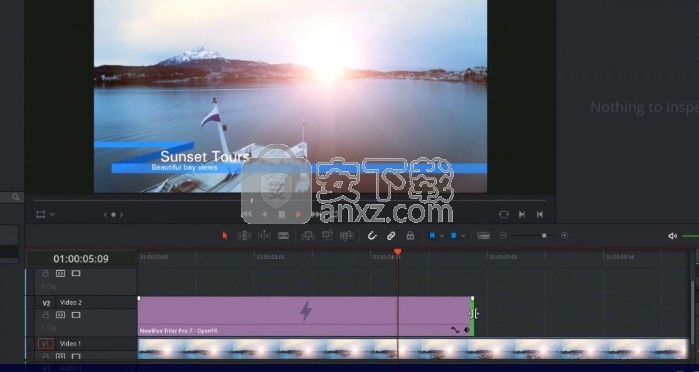Open the marker color dropdown

click(x=463, y=236)
